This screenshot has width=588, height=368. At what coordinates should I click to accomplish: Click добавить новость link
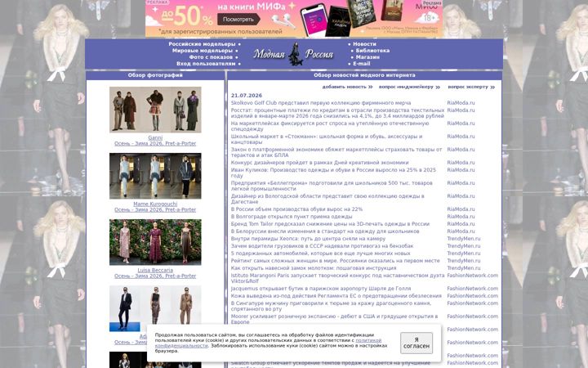tap(347, 87)
